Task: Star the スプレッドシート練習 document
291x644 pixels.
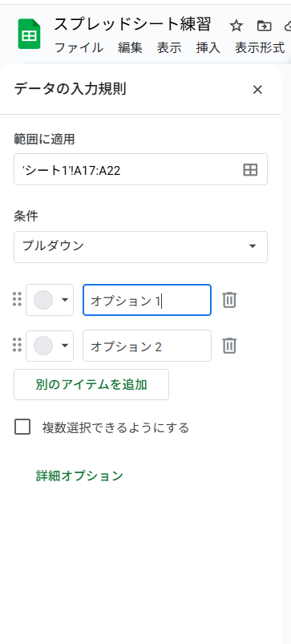Action: click(x=236, y=26)
